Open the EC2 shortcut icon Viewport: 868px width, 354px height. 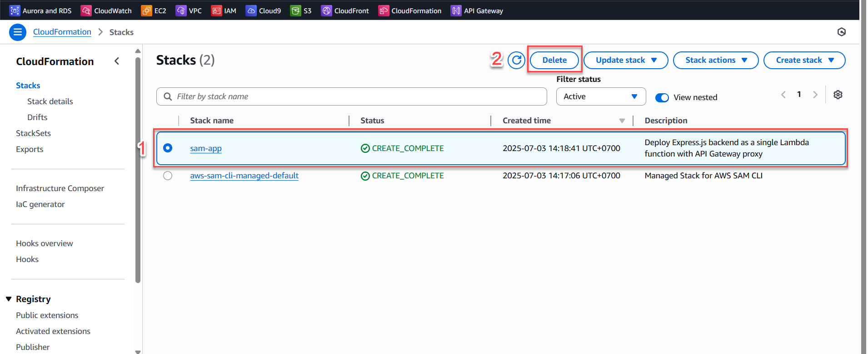tap(146, 10)
